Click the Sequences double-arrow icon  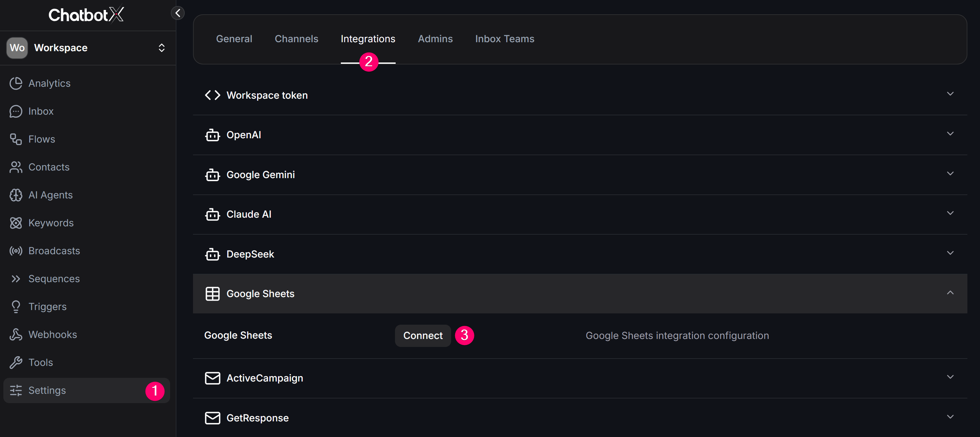tap(16, 278)
